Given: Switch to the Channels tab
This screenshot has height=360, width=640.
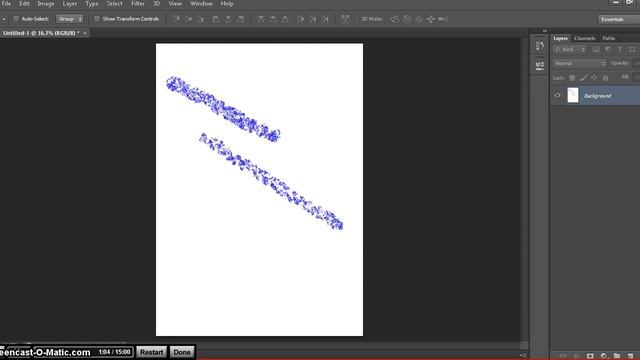Looking at the screenshot, I should click(x=584, y=38).
